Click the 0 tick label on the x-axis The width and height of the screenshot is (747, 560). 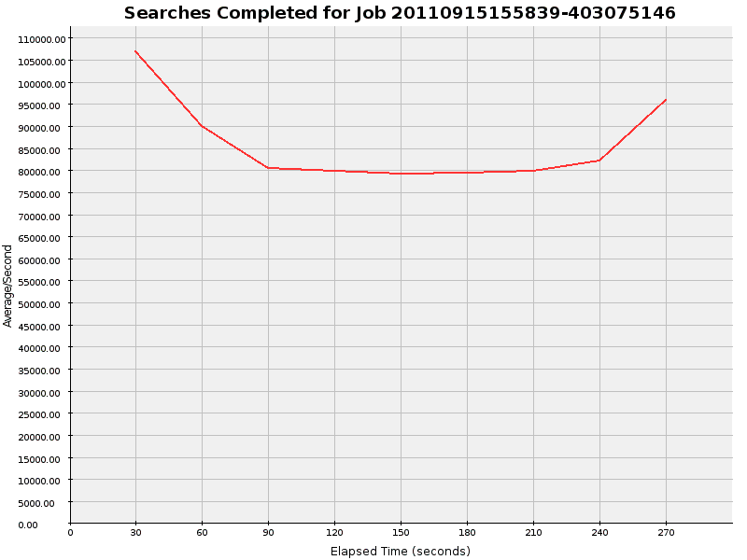click(x=71, y=532)
